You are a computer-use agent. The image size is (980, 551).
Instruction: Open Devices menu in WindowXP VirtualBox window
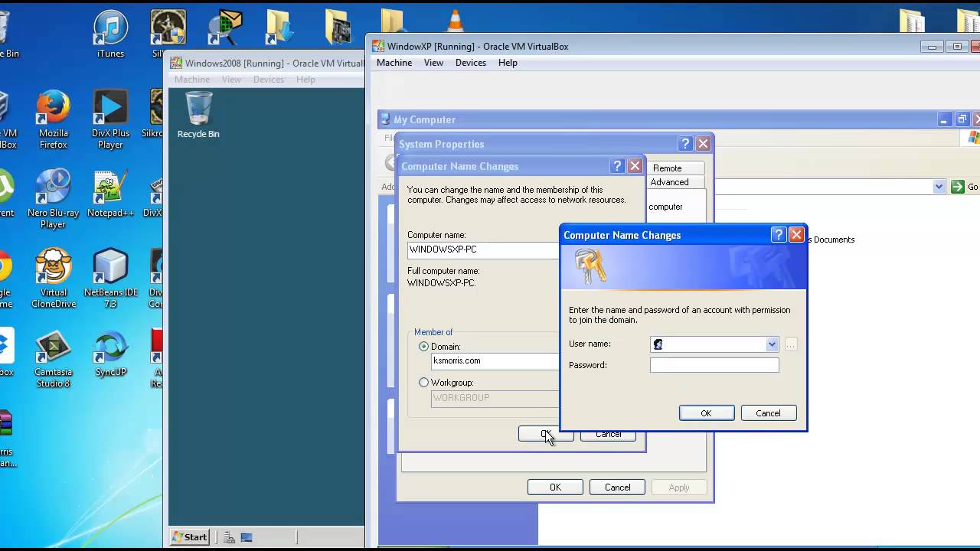point(471,63)
